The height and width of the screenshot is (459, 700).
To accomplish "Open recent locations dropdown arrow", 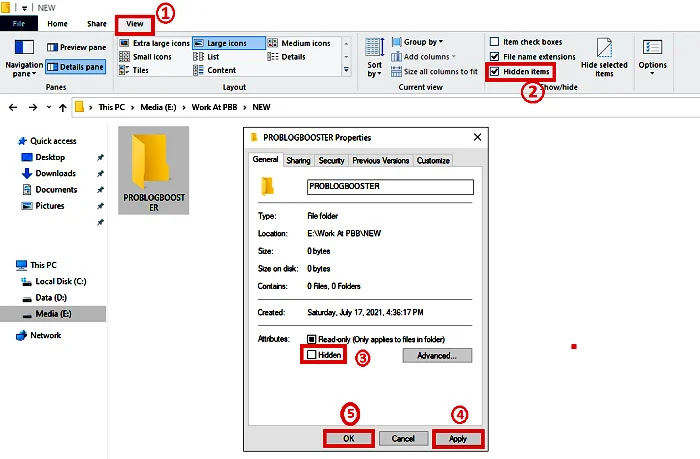I will click(49, 107).
